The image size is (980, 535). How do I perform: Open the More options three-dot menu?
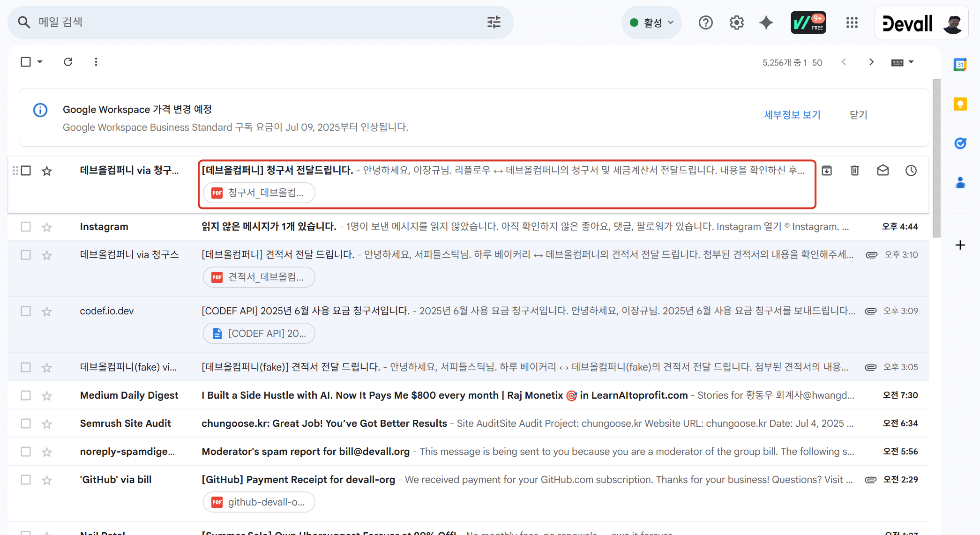tap(96, 62)
